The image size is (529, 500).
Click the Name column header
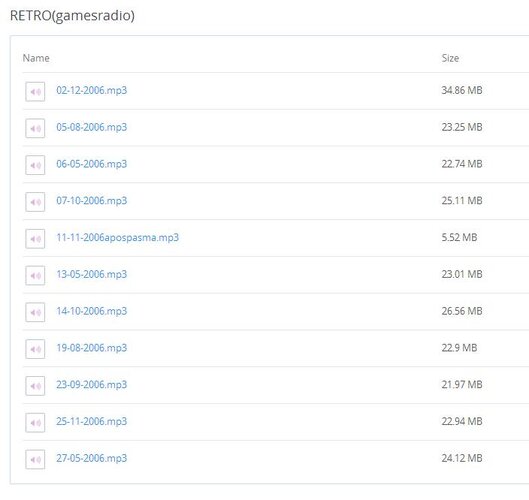coord(36,58)
